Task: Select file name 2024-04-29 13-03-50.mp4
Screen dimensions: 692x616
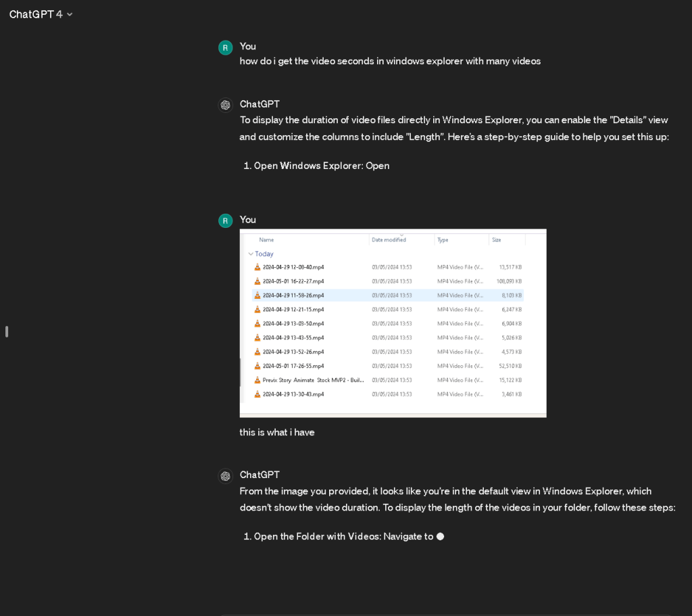Action: pyautogui.click(x=293, y=324)
